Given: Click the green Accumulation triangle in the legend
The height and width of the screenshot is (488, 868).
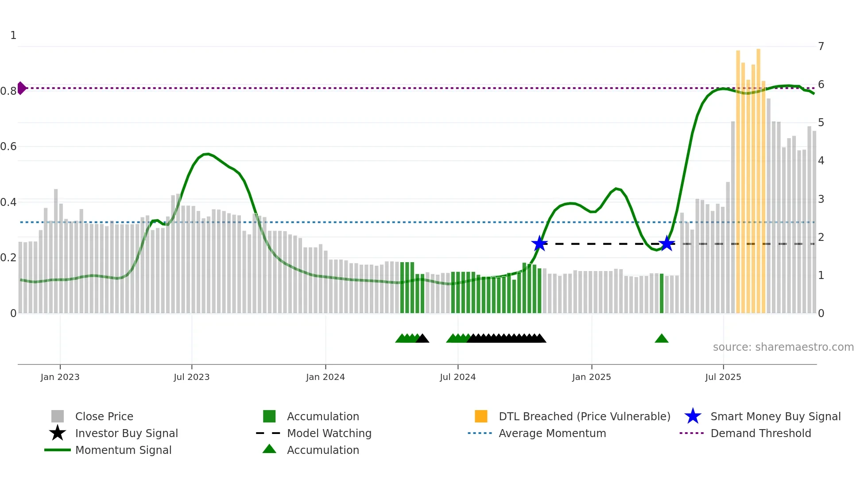Looking at the screenshot, I should (x=269, y=449).
